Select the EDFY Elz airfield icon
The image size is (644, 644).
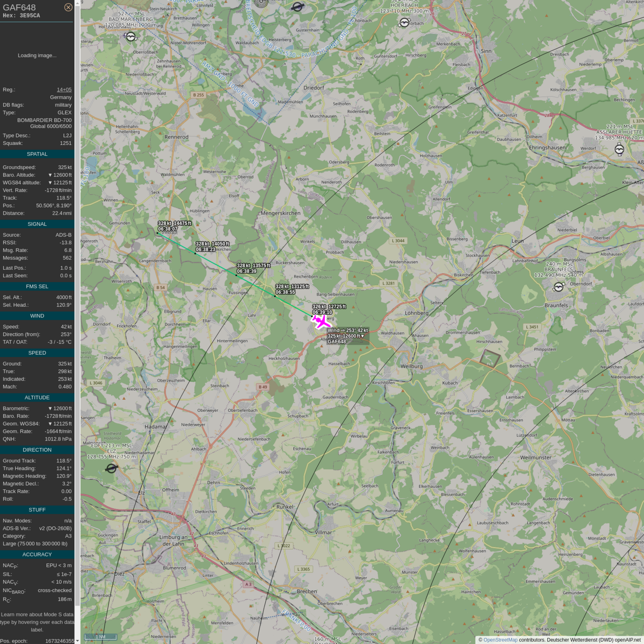click(111, 468)
